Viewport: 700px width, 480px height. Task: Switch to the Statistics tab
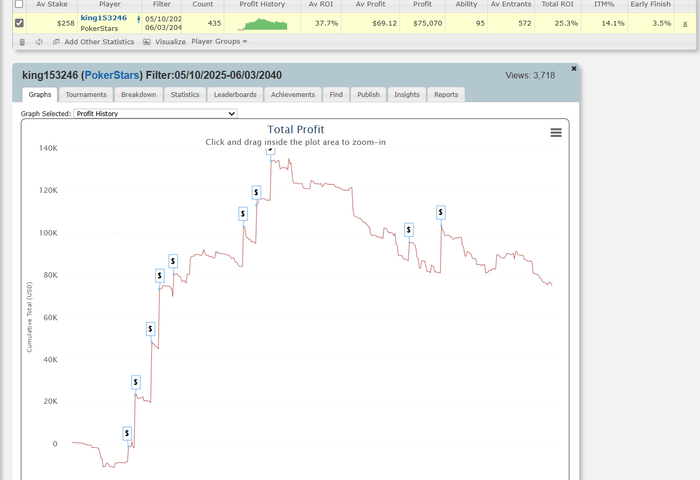coord(185,95)
